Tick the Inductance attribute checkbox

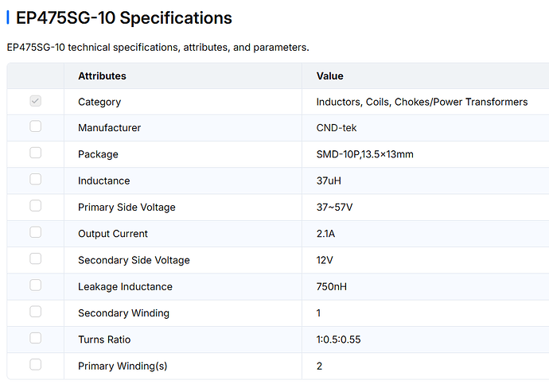[35, 180]
